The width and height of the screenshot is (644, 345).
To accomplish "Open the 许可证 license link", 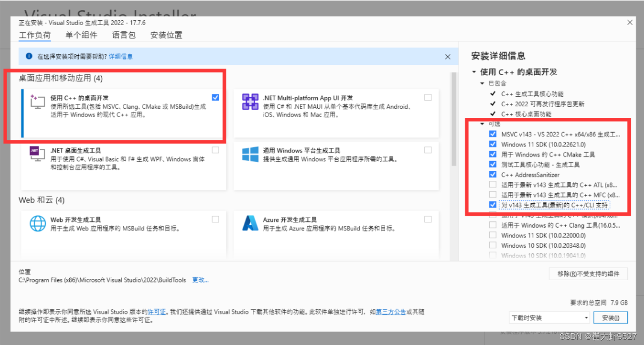I will point(157,312).
